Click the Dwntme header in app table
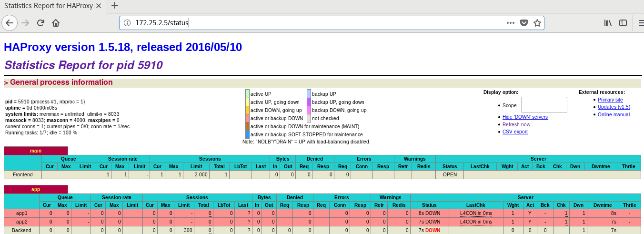 tap(602, 205)
